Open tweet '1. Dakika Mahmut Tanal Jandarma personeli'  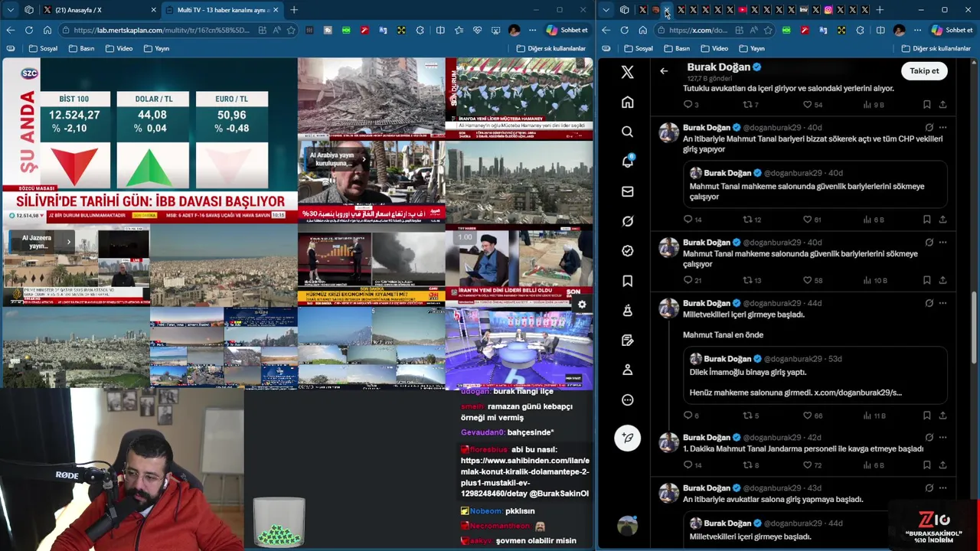(x=803, y=449)
